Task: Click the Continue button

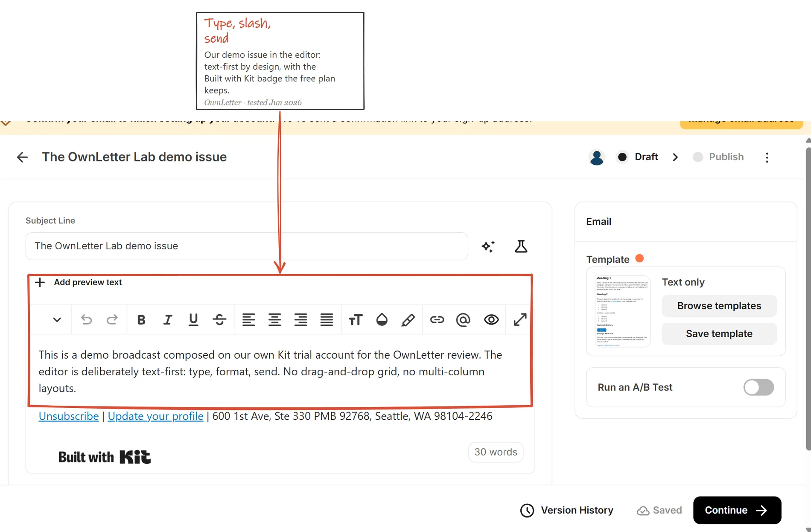Action: (x=737, y=510)
